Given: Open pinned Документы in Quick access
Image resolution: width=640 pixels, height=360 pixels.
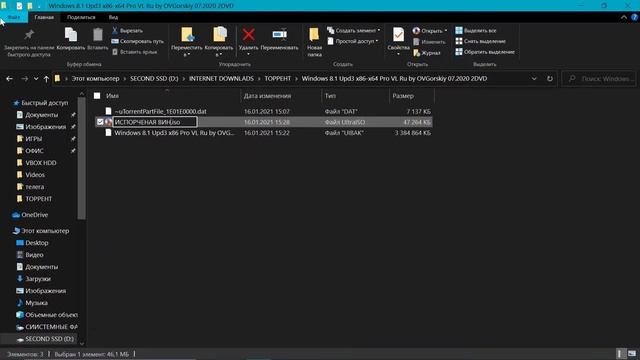Looking at the screenshot, I should tap(41, 115).
